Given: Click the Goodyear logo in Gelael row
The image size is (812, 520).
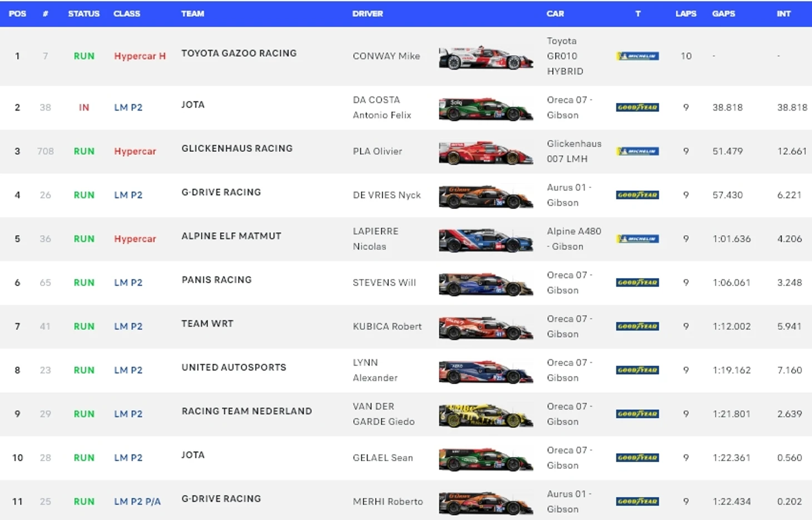Looking at the screenshot, I should click(x=637, y=458).
